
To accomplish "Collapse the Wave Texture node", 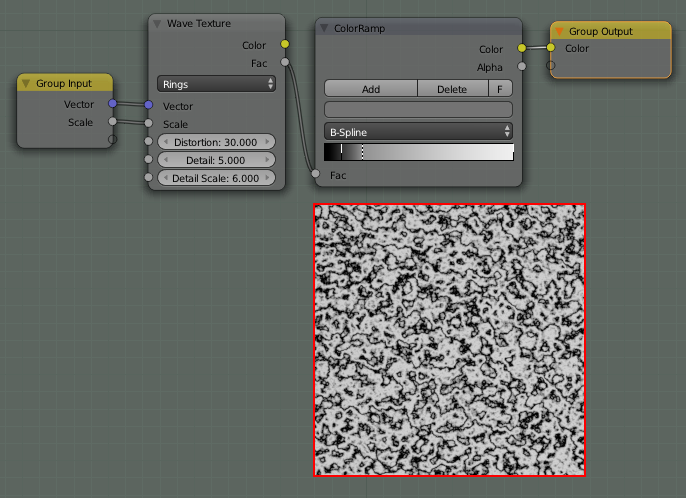I will [157, 24].
